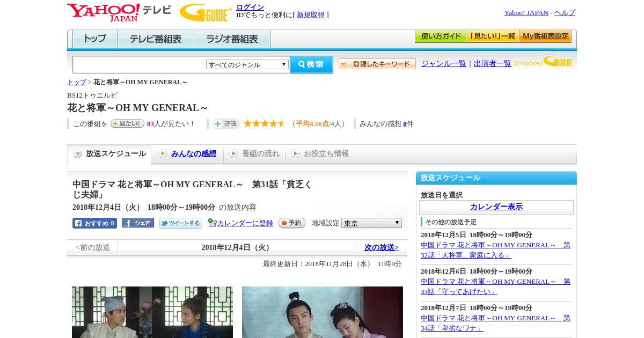Click the ログイン link
The height and width of the screenshot is (338, 644).
coord(250,7)
